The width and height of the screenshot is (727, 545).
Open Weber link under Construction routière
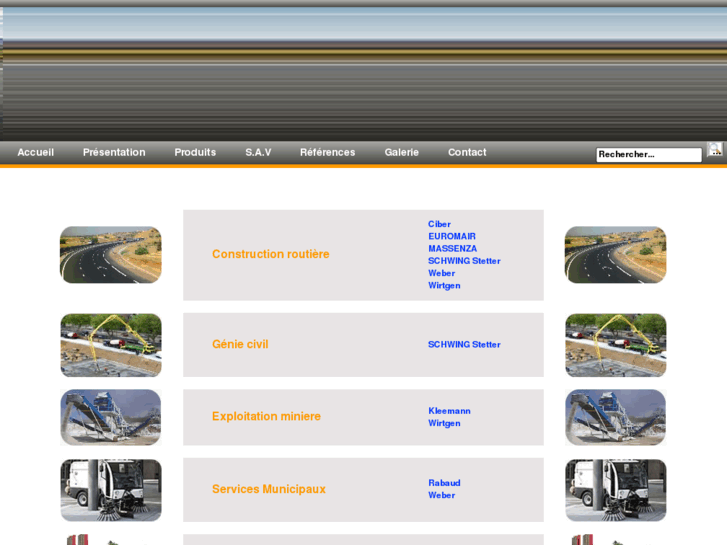coord(441,273)
